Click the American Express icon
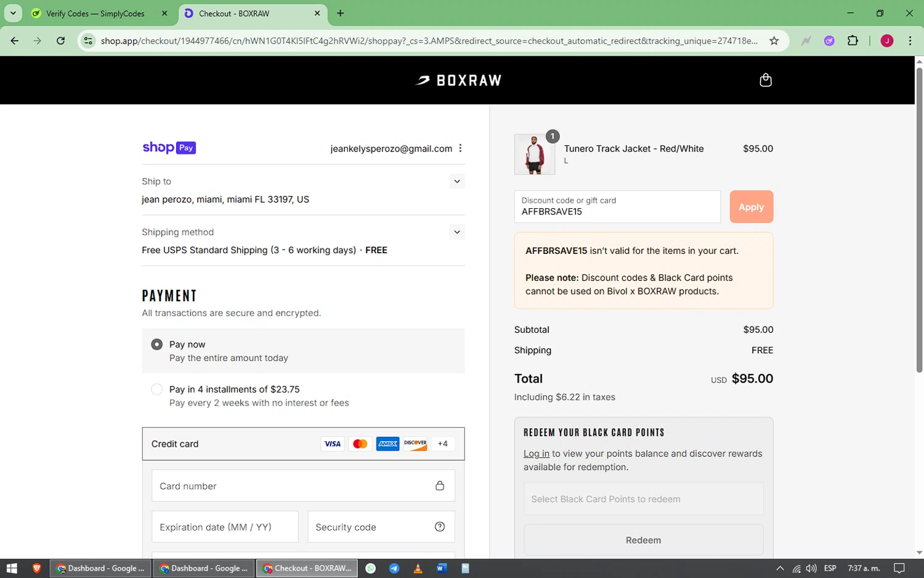The width and height of the screenshot is (924, 578). [387, 444]
